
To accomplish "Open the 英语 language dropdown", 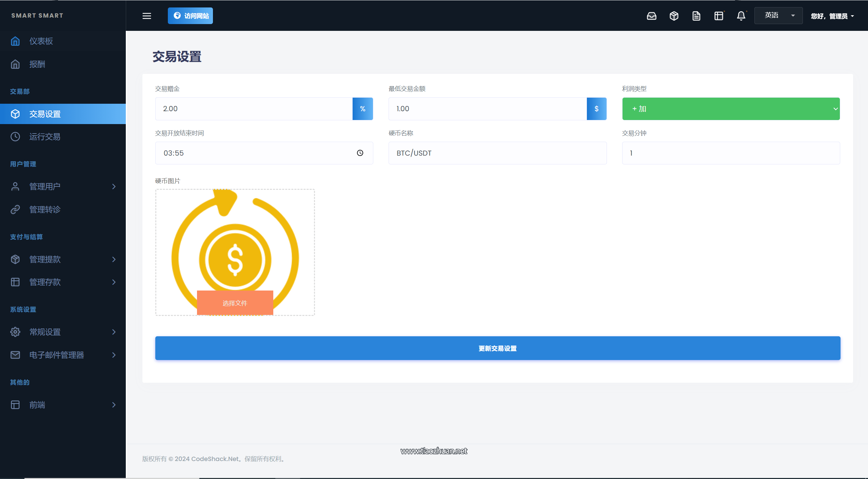I will coord(778,16).
